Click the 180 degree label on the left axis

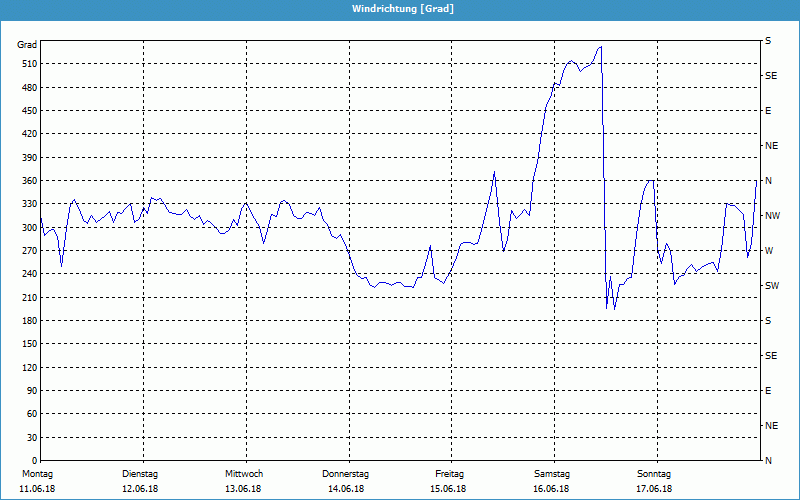point(28,321)
